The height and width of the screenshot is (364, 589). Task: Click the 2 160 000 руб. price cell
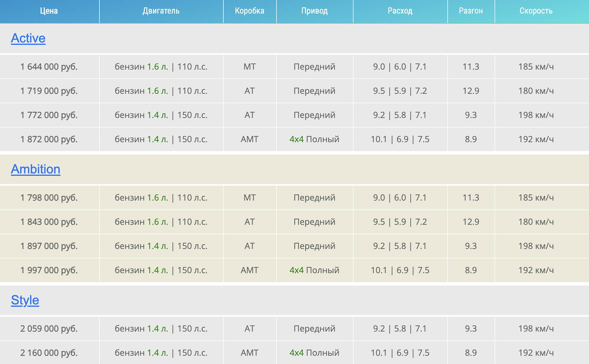(49, 353)
